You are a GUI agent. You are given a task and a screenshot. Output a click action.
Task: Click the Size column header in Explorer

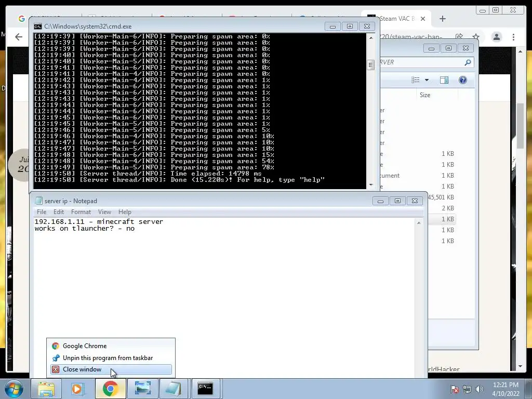click(425, 95)
